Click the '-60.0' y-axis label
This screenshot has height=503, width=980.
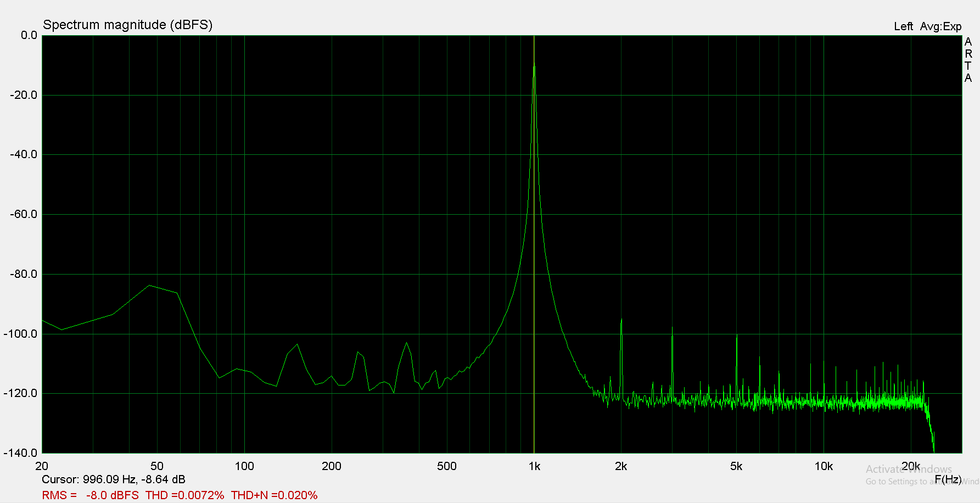click(x=24, y=214)
